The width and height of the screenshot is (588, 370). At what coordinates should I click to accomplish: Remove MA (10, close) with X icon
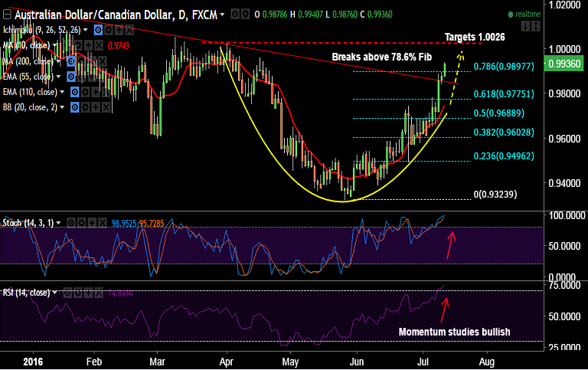[x=98, y=46]
